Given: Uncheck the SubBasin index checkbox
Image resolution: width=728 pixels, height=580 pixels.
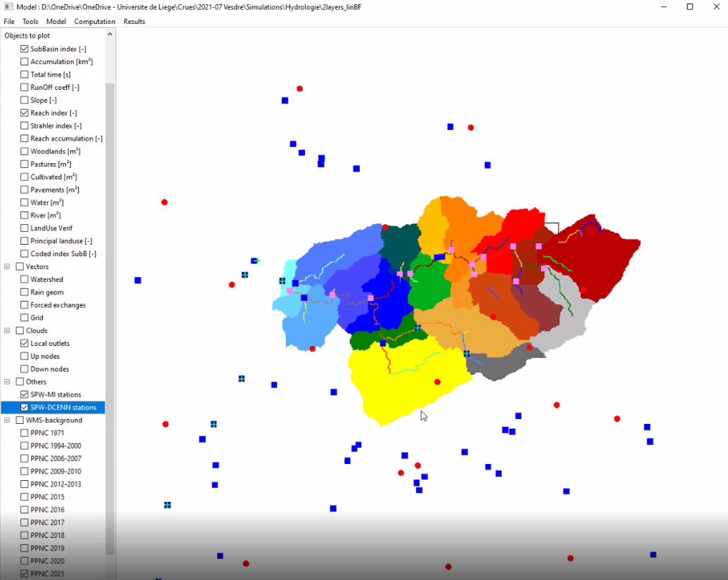Looking at the screenshot, I should pyautogui.click(x=25, y=49).
